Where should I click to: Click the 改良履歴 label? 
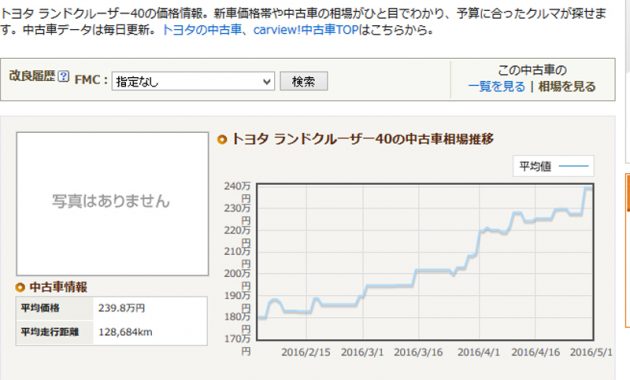[x=32, y=76]
